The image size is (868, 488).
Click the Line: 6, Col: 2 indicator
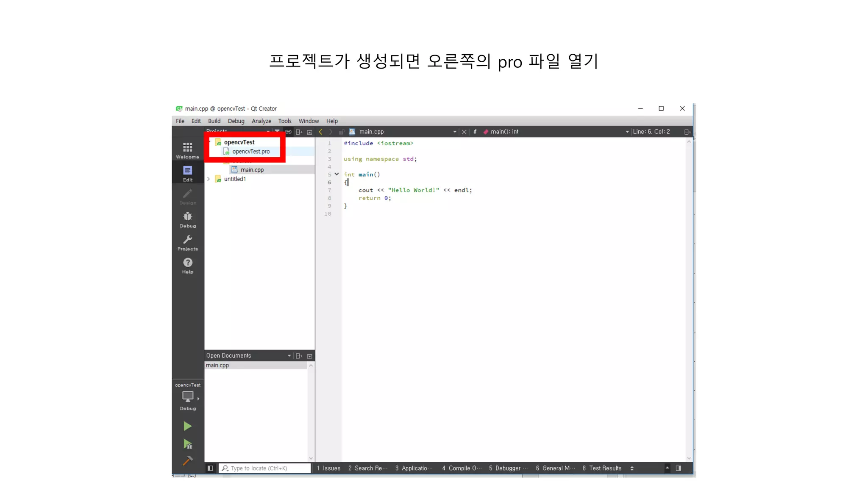(651, 132)
